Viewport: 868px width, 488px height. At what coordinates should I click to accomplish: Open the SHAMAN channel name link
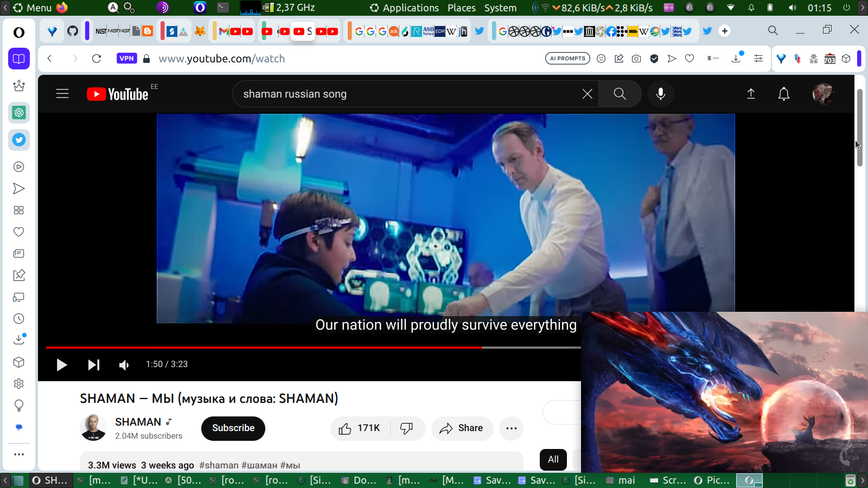pyautogui.click(x=138, y=422)
